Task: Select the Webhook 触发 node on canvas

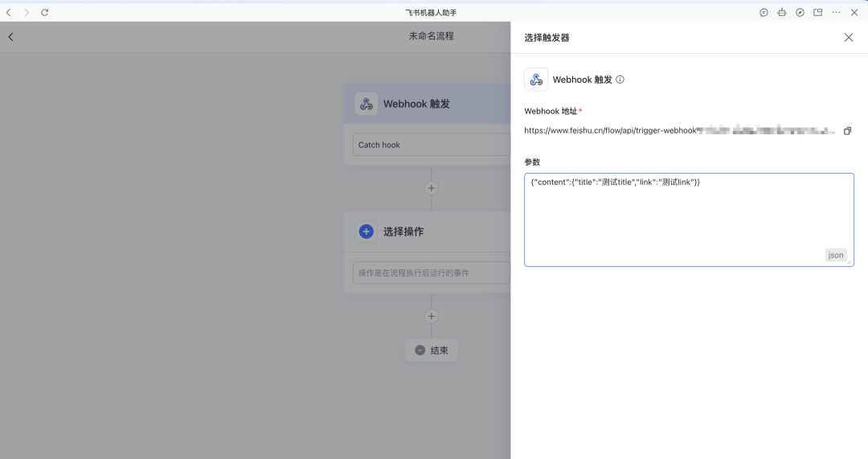Action: click(x=427, y=104)
